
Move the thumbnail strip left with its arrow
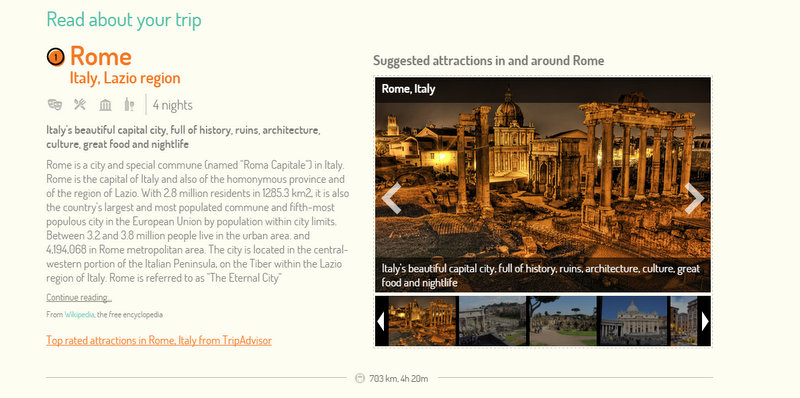point(380,321)
